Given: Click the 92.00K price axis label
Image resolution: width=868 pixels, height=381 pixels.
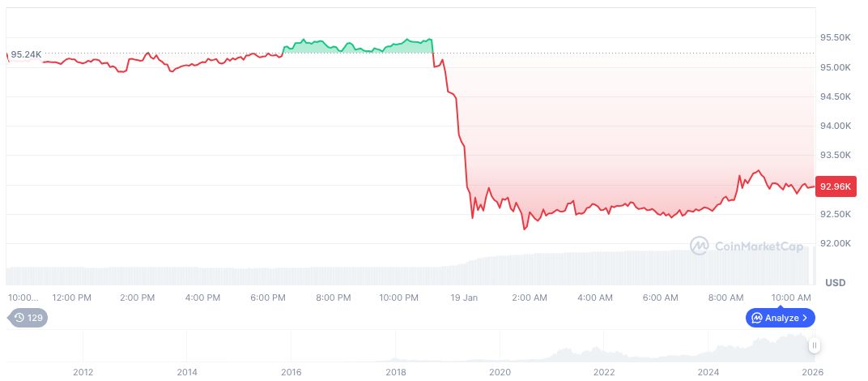Looking at the screenshot, I should tap(835, 243).
